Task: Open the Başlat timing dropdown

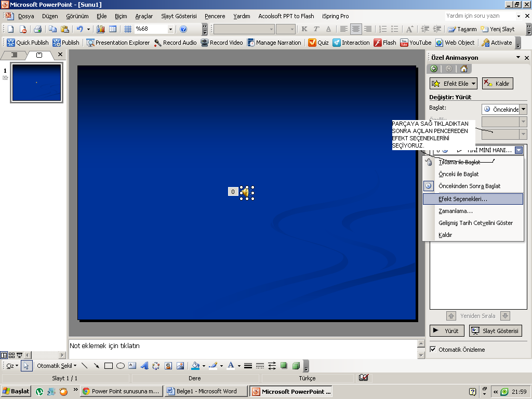Action: (523, 109)
